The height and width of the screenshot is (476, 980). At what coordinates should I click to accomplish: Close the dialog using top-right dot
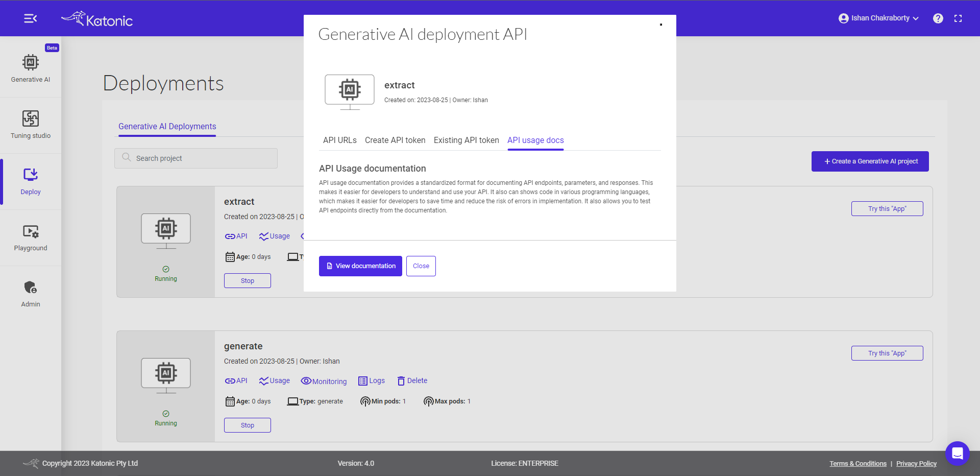click(x=661, y=25)
